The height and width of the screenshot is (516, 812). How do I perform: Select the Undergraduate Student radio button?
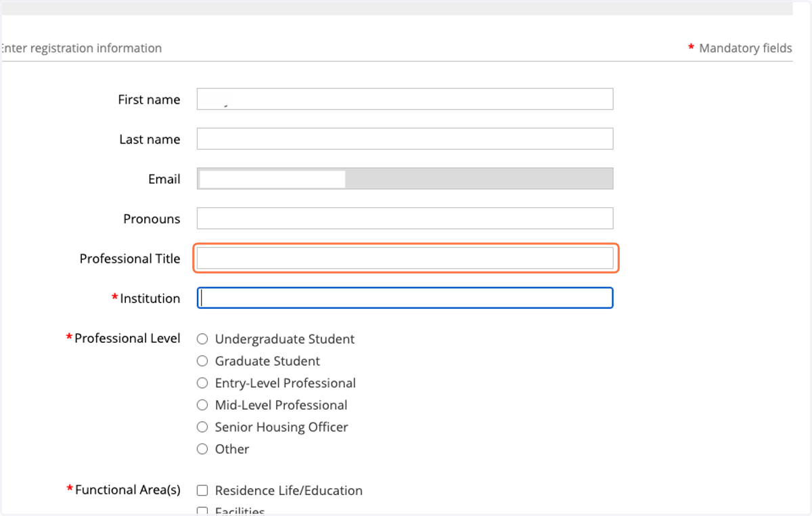pyautogui.click(x=202, y=339)
